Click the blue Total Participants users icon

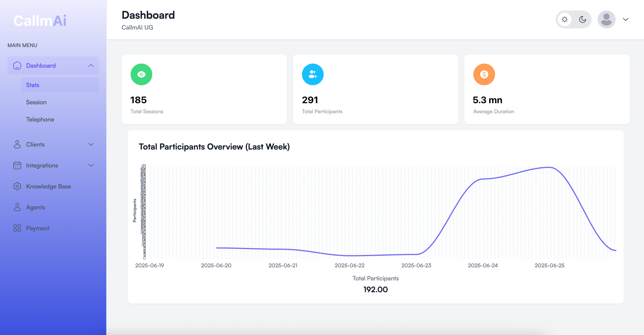[x=313, y=74]
